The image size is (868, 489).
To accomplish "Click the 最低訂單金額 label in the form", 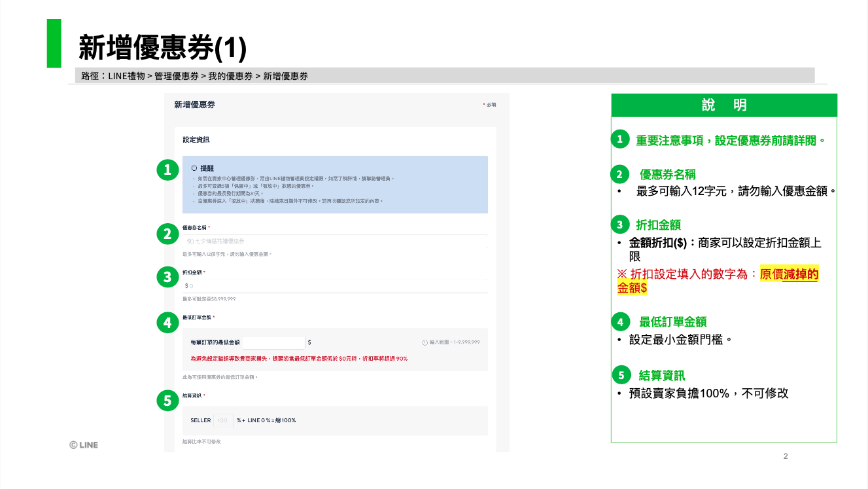I will tap(197, 317).
